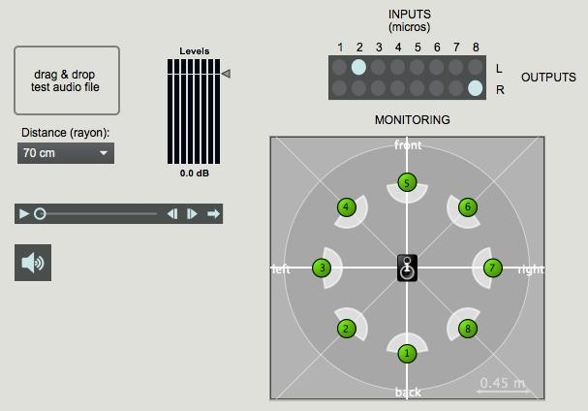Toggle input 2 to R output
Image resolution: width=588 pixels, height=411 pixels.
pos(358,88)
